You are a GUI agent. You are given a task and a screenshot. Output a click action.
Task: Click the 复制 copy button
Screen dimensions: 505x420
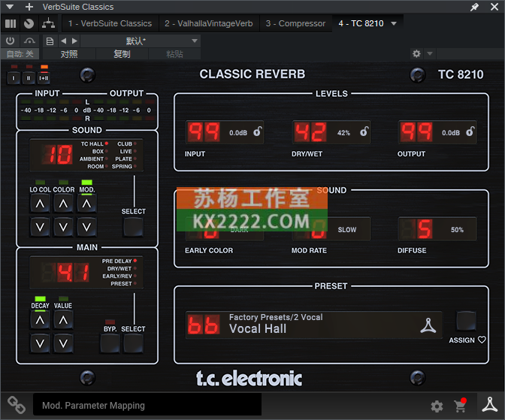122,54
